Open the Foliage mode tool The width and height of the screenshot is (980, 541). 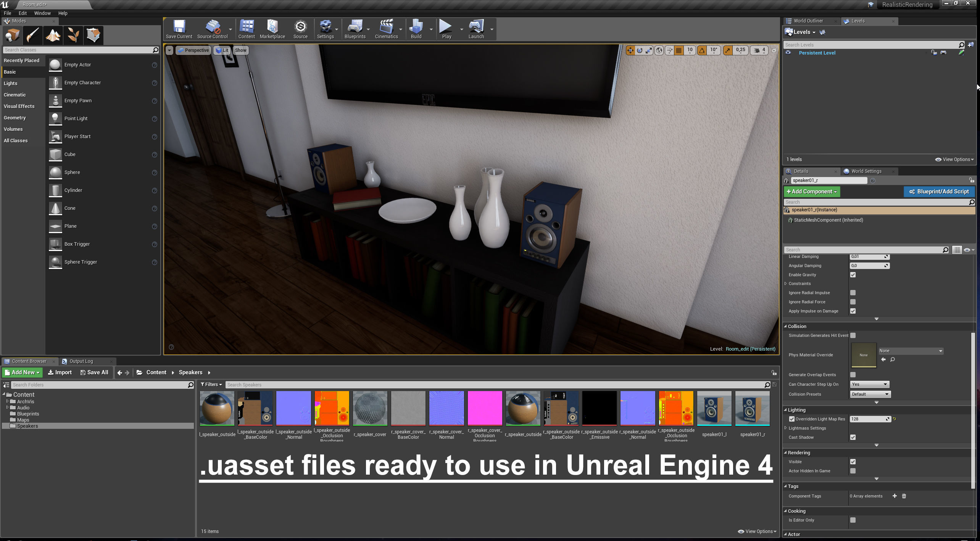(x=73, y=35)
